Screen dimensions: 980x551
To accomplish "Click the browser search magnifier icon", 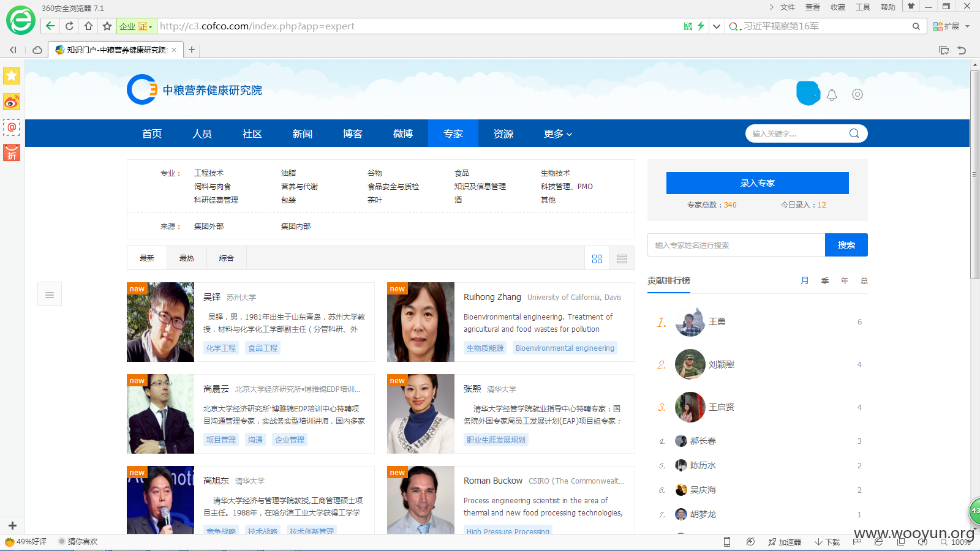I will coord(916,26).
